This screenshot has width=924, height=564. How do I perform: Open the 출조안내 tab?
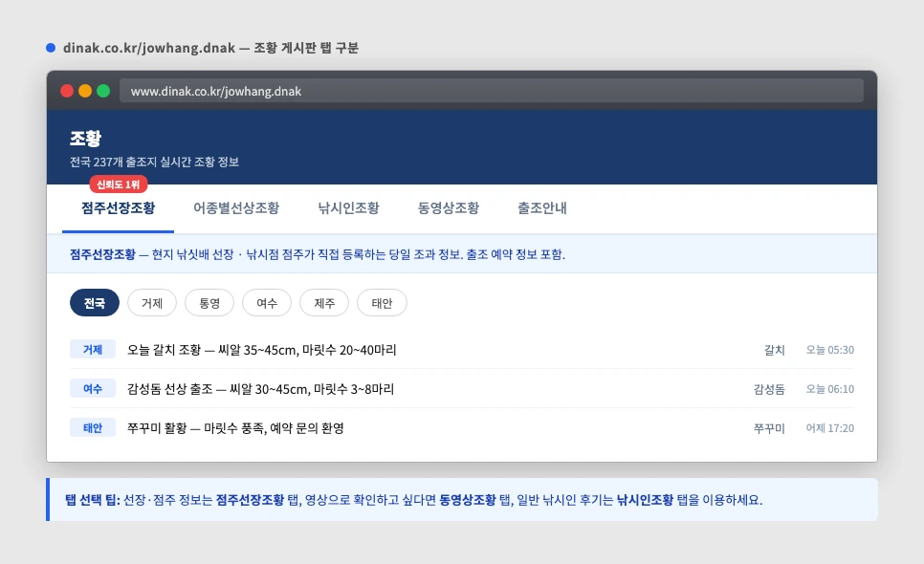click(542, 207)
